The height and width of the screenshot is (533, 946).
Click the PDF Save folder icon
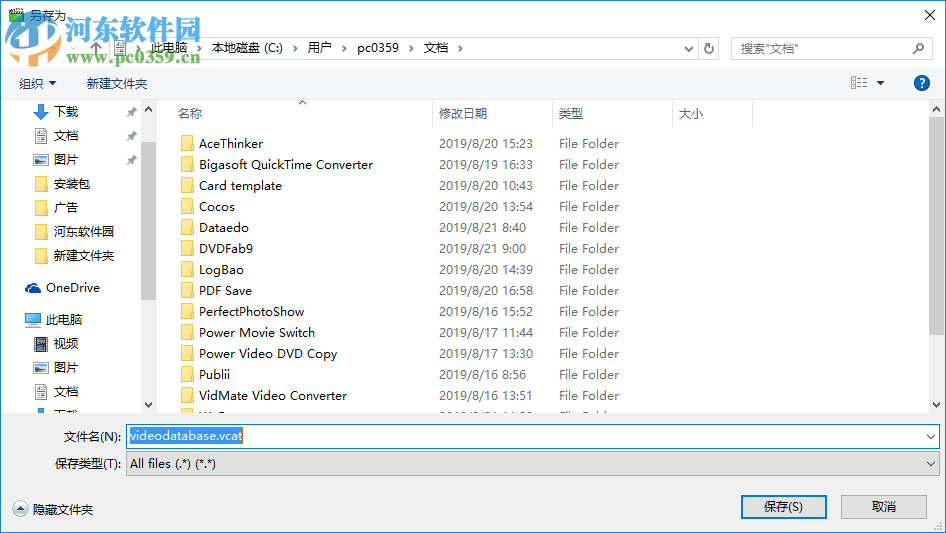coord(187,290)
